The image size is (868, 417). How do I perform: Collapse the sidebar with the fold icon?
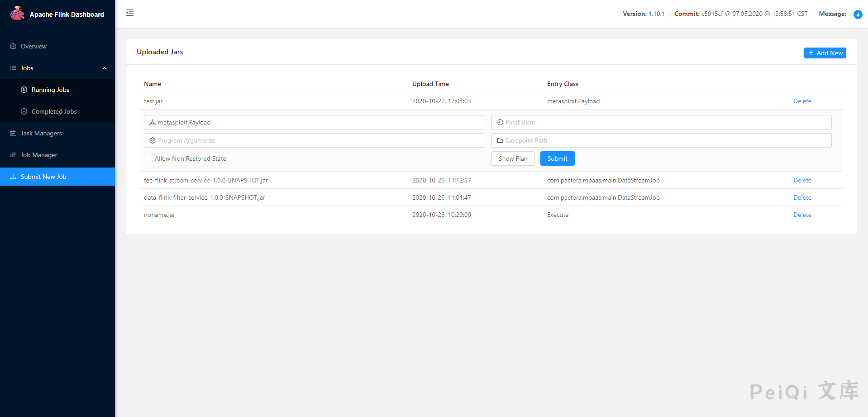tap(130, 13)
